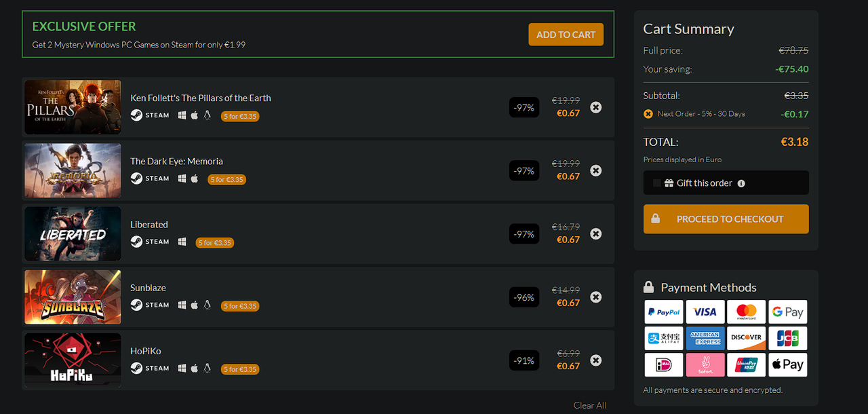Click the American Express payment logo
The height and width of the screenshot is (414, 868).
tap(705, 338)
